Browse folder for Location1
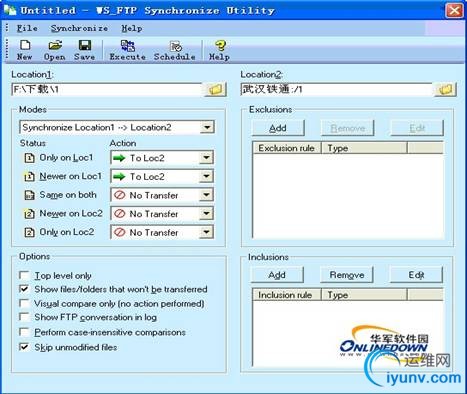 (x=216, y=89)
